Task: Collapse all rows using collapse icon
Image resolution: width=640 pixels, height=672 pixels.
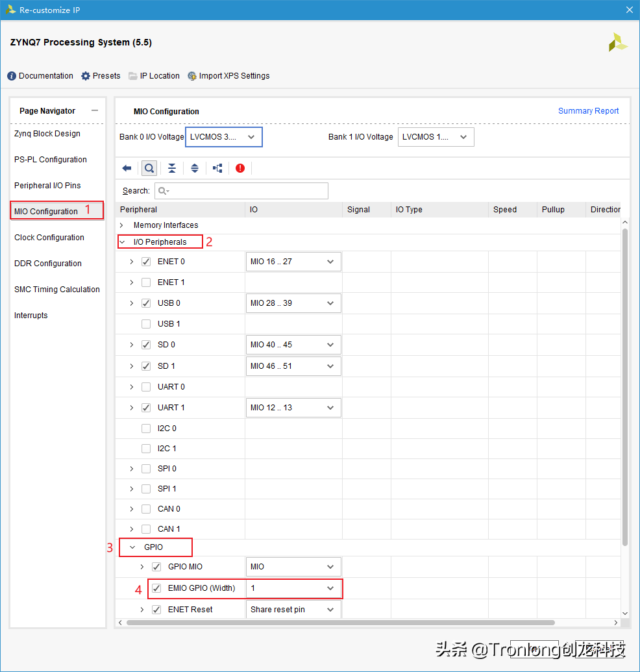Action: click(171, 168)
